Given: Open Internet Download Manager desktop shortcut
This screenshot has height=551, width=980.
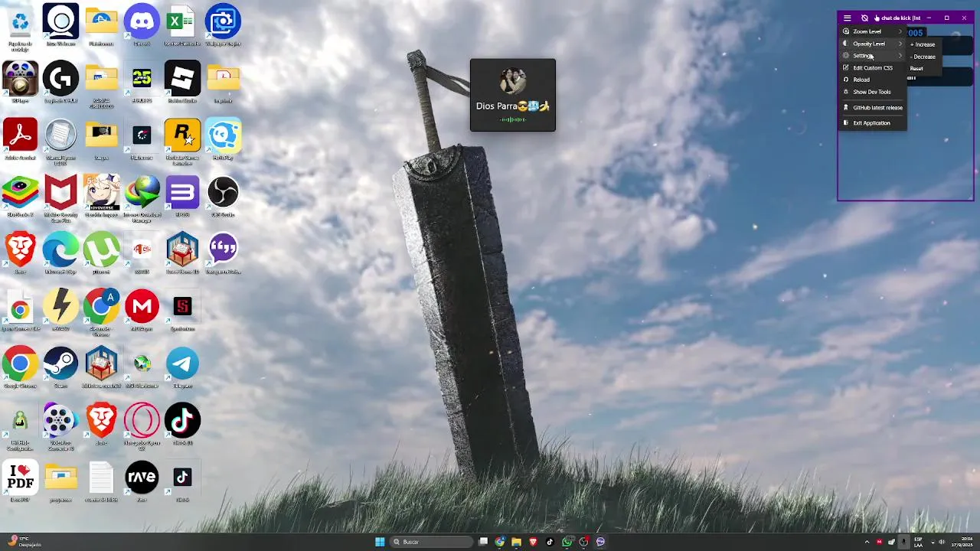Looking at the screenshot, I should [x=142, y=199].
